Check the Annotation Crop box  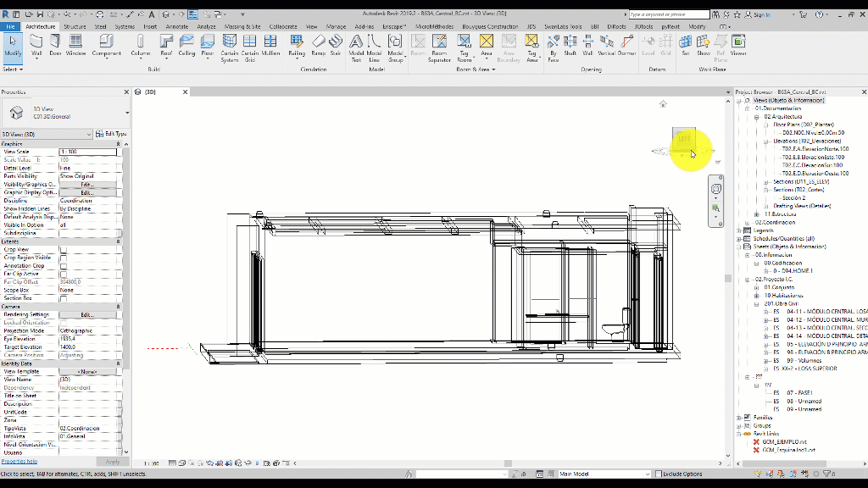tap(63, 266)
